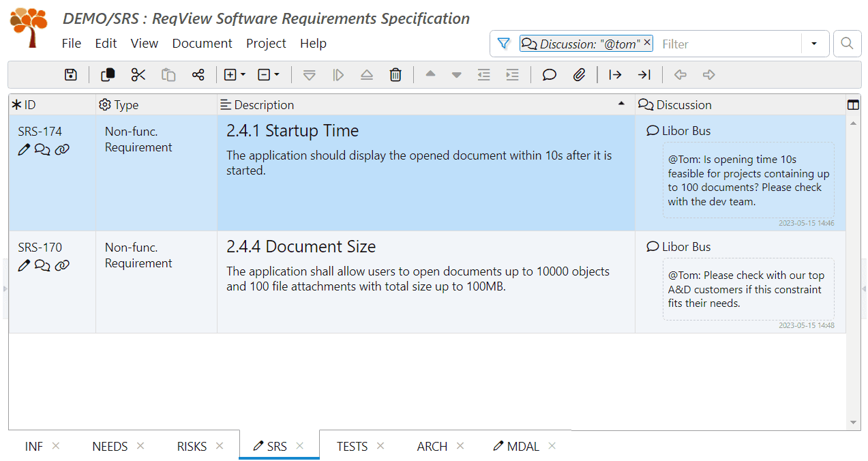Click the right-pointing triangle outline icon
868x461 pixels.
tap(338, 75)
